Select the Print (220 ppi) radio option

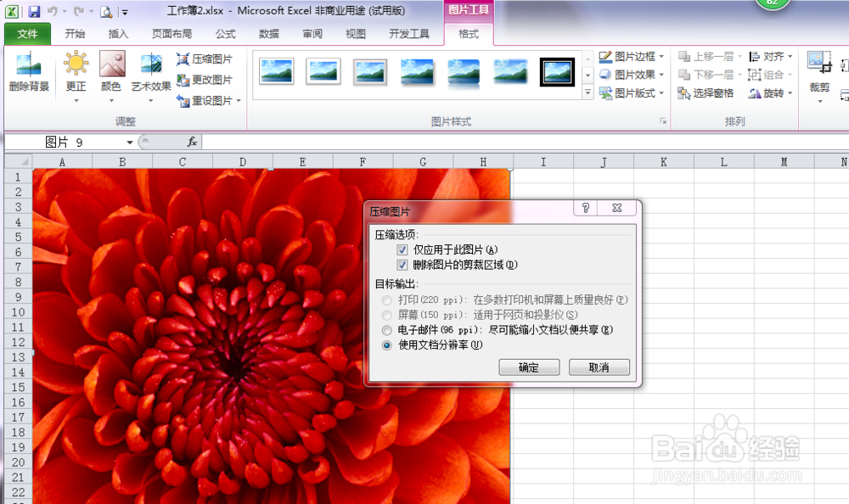point(386,300)
